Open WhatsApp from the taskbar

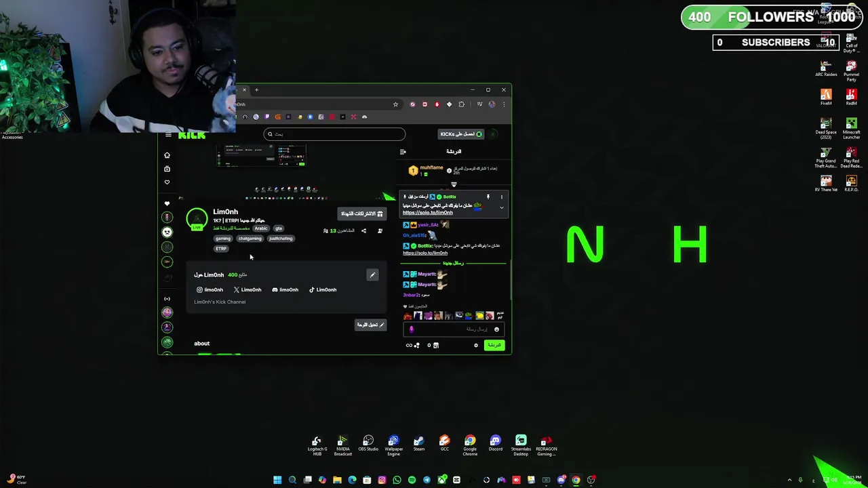tap(397, 480)
